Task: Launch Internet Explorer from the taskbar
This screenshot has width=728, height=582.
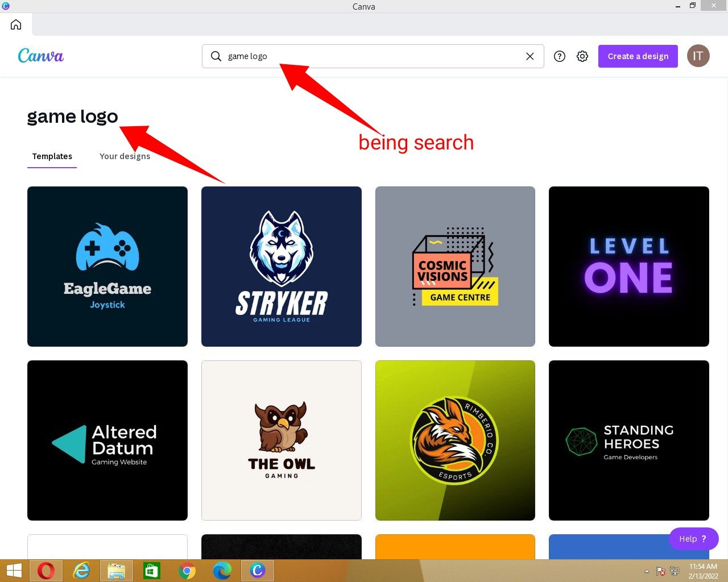Action: 81,571
